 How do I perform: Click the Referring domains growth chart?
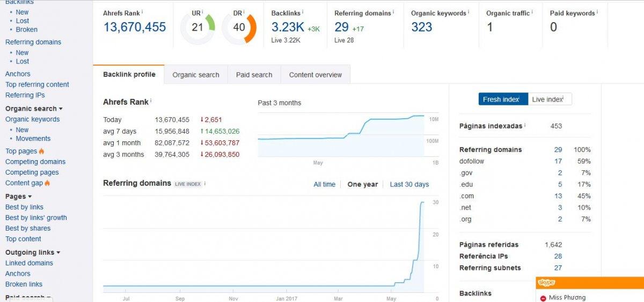[264, 245]
